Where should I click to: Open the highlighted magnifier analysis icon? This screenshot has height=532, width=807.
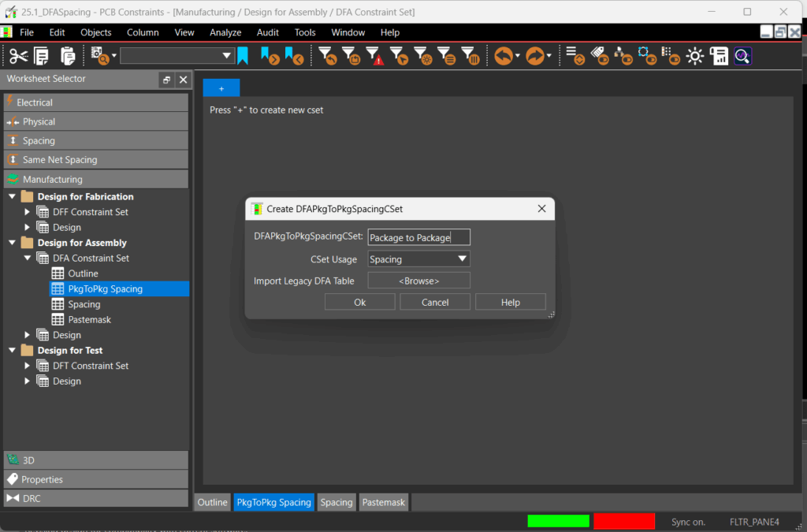click(742, 56)
